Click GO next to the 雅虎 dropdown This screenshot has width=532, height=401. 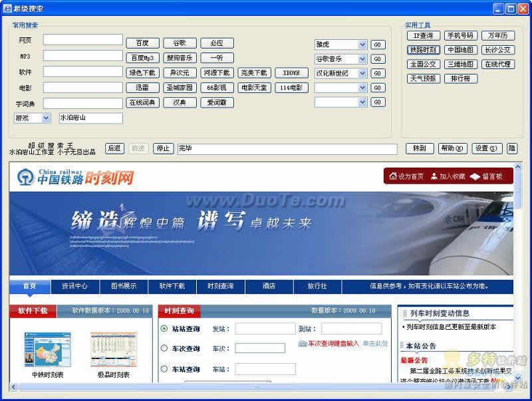[x=378, y=45]
